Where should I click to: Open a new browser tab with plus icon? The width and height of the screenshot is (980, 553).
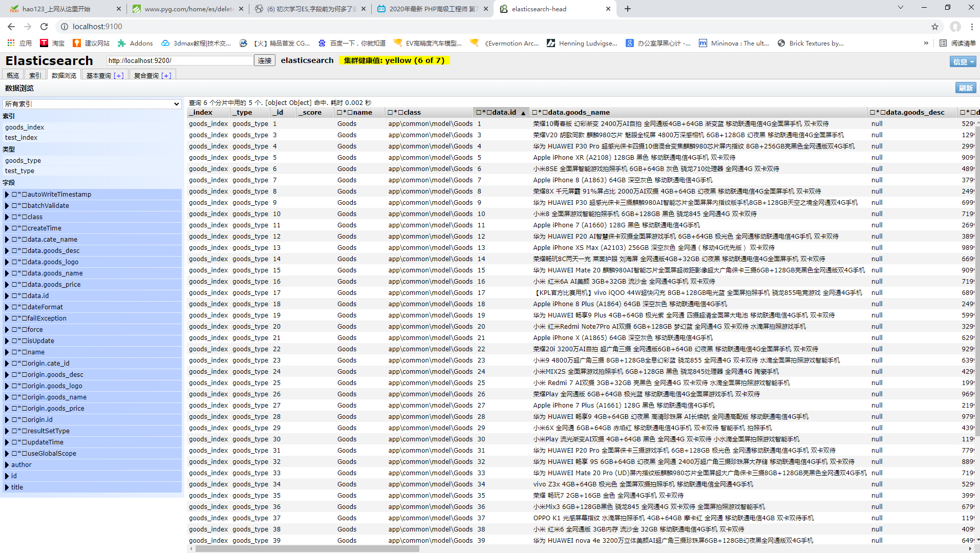pos(628,9)
